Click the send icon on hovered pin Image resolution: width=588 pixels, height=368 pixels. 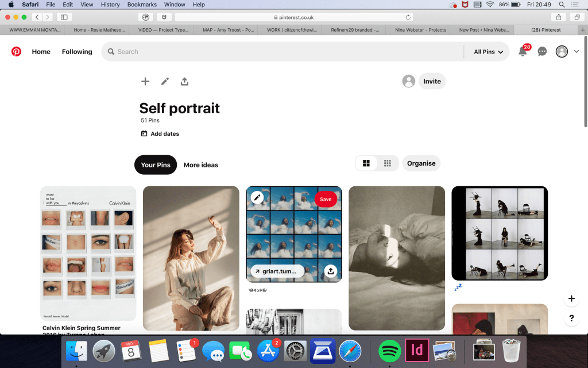[x=330, y=271]
